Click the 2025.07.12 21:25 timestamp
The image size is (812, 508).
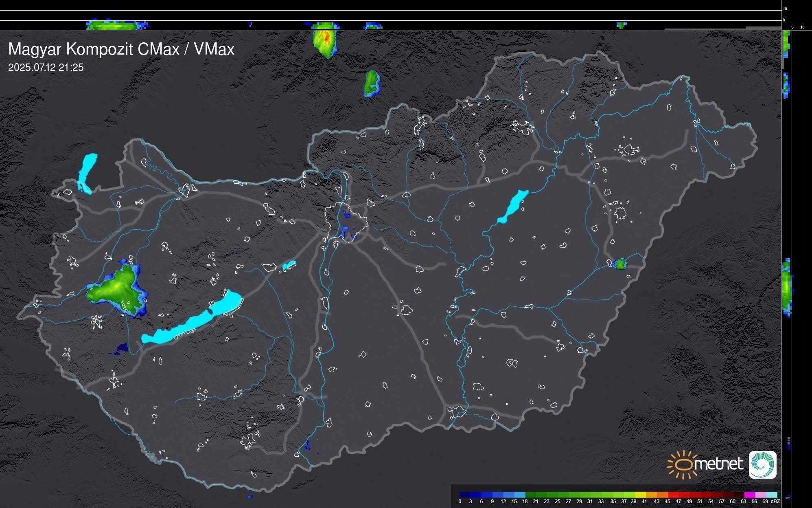[x=46, y=68]
